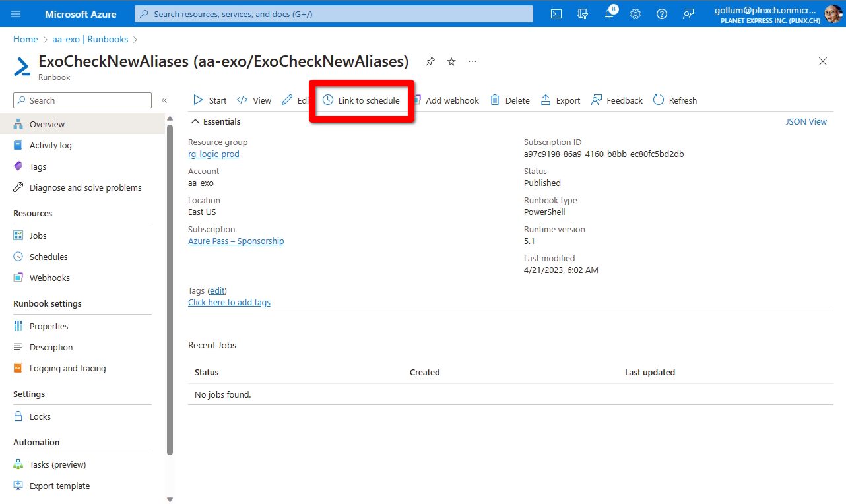Open the rg_logic-prod resource group link

tap(213, 154)
